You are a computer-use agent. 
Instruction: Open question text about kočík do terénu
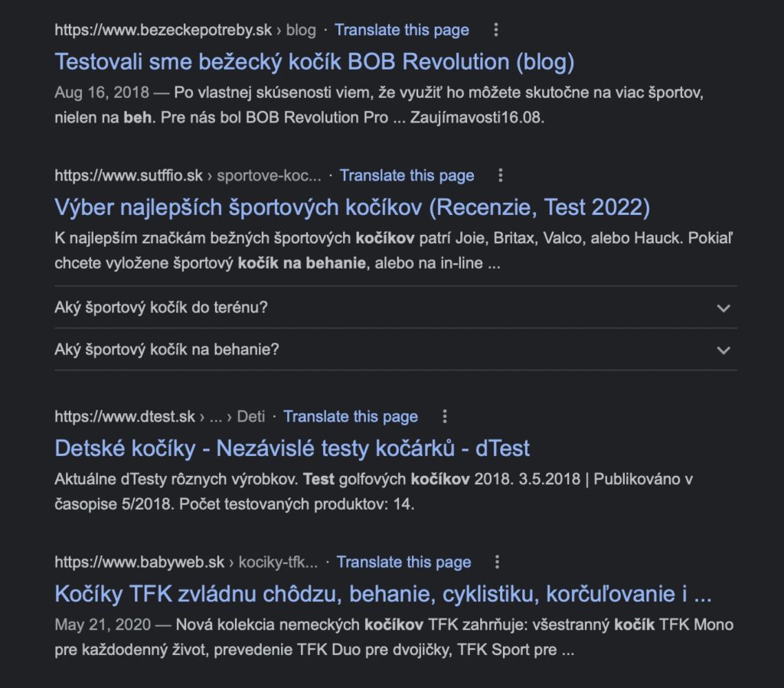(x=161, y=308)
